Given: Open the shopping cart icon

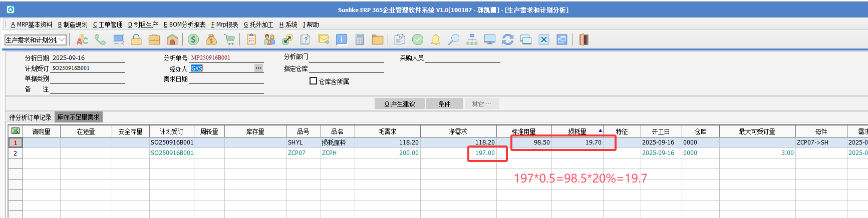Looking at the screenshot, I should (x=229, y=39).
